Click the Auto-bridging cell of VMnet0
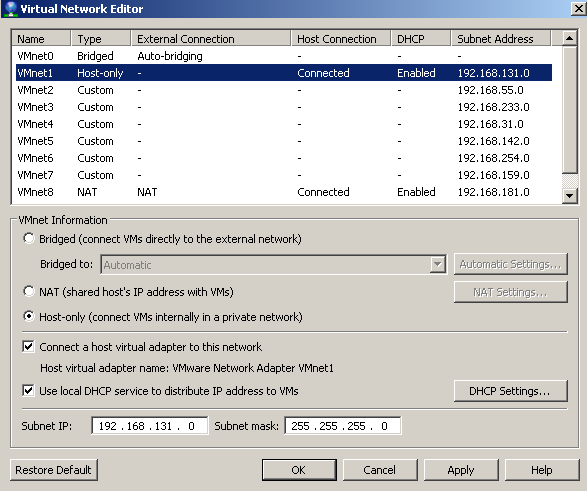Screen dimensions: 587x491 [170, 56]
